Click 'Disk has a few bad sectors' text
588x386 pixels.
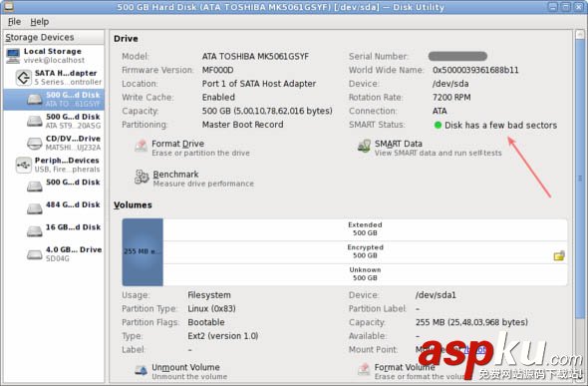[x=500, y=125]
